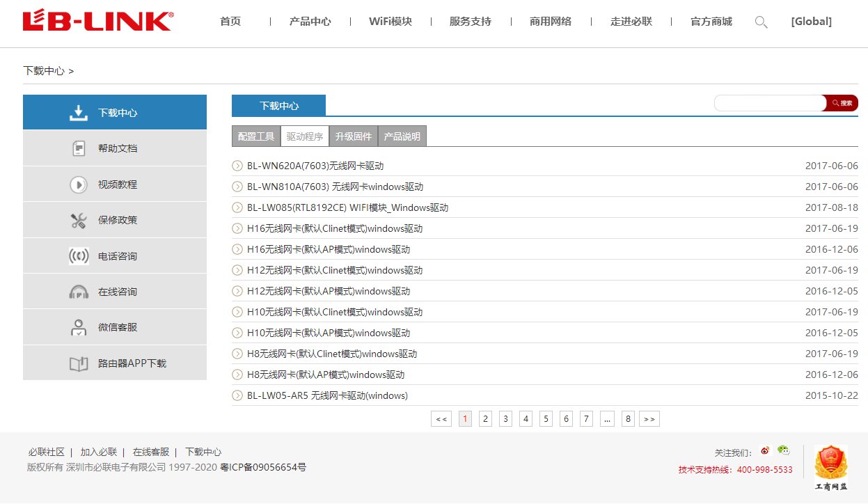Open 电话咨询 via the phone icon

click(79, 255)
